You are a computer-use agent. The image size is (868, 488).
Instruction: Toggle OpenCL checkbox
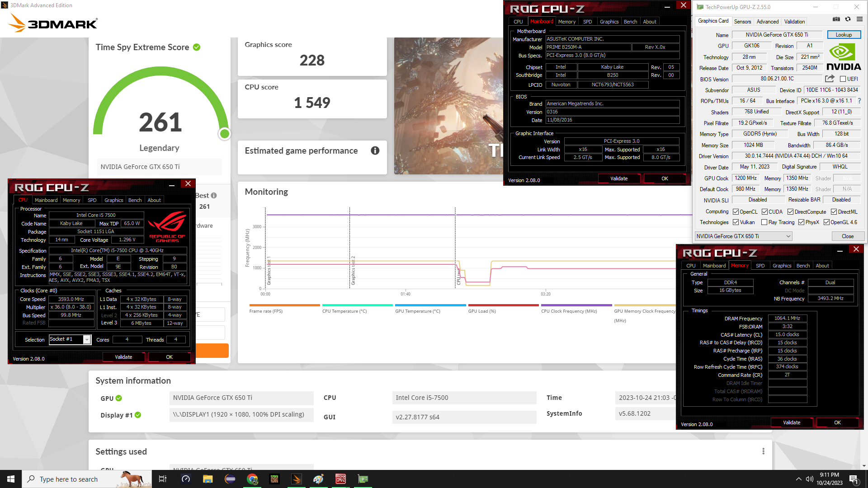pyautogui.click(x=736, y=212)
